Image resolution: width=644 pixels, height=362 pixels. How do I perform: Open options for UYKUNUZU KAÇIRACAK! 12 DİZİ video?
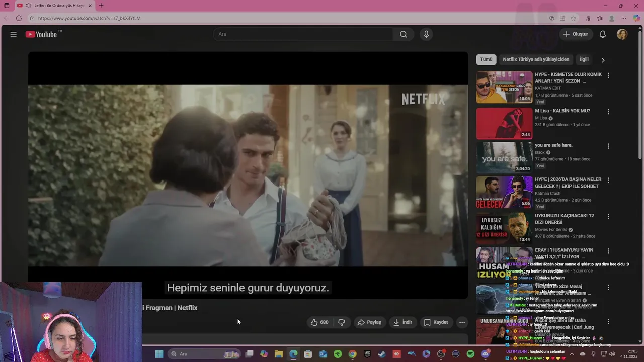(x=608, y=217)
